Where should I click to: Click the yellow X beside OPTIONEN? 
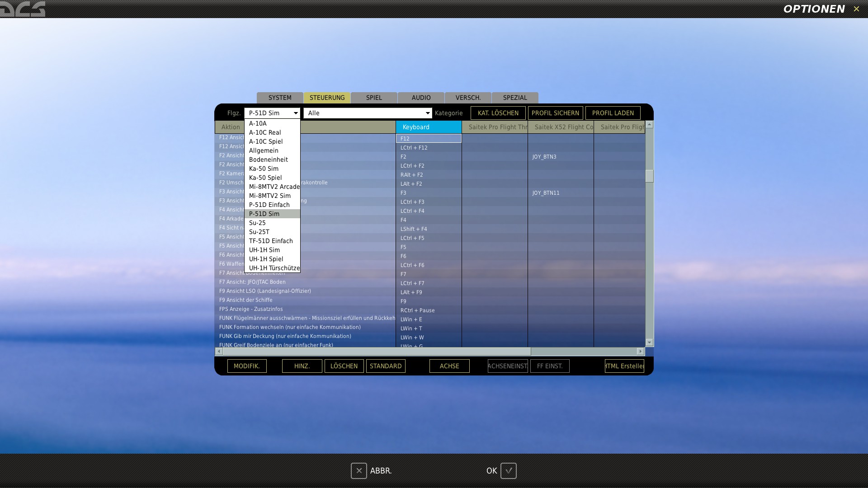click(856, 9)
